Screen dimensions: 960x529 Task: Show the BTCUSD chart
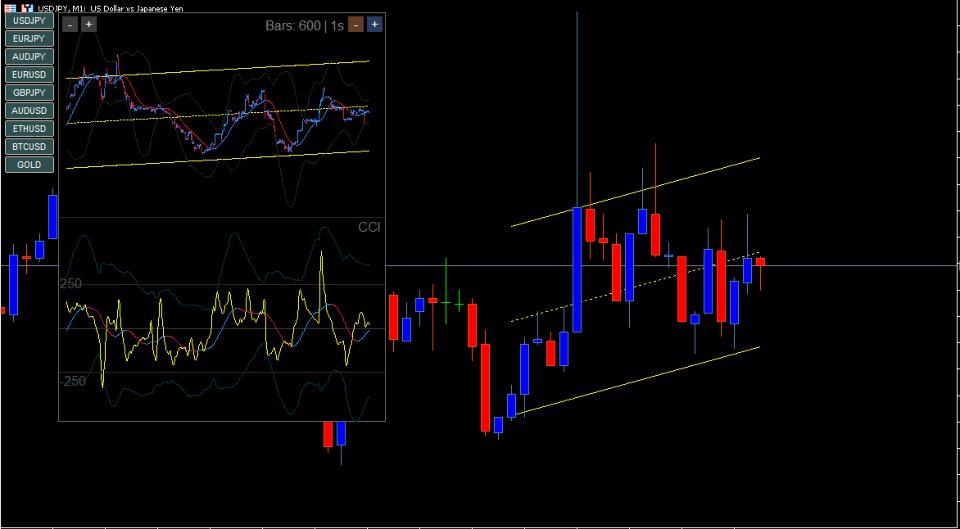tap(29, 147)
